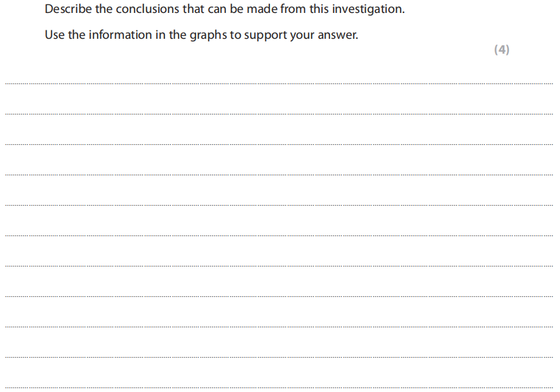The image size is (560, 392).
Task: Click the word "investigation" at sentence end
Action: pyautogui.click(x=368, y=10)
